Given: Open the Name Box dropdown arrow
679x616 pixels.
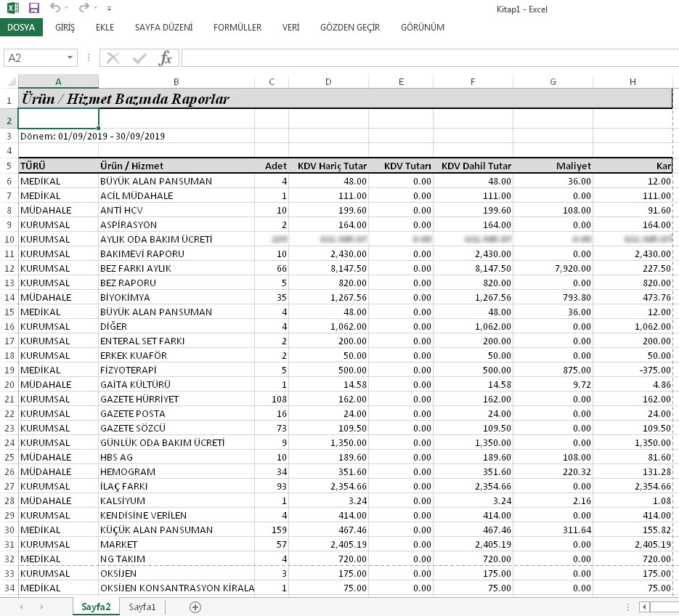Looking at the screenshot, I should coord(70,57).
